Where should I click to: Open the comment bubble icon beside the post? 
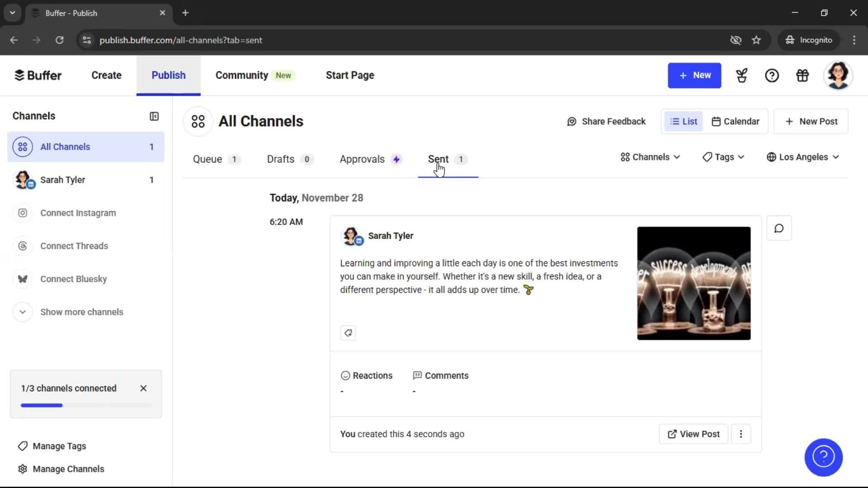point(779,228)
